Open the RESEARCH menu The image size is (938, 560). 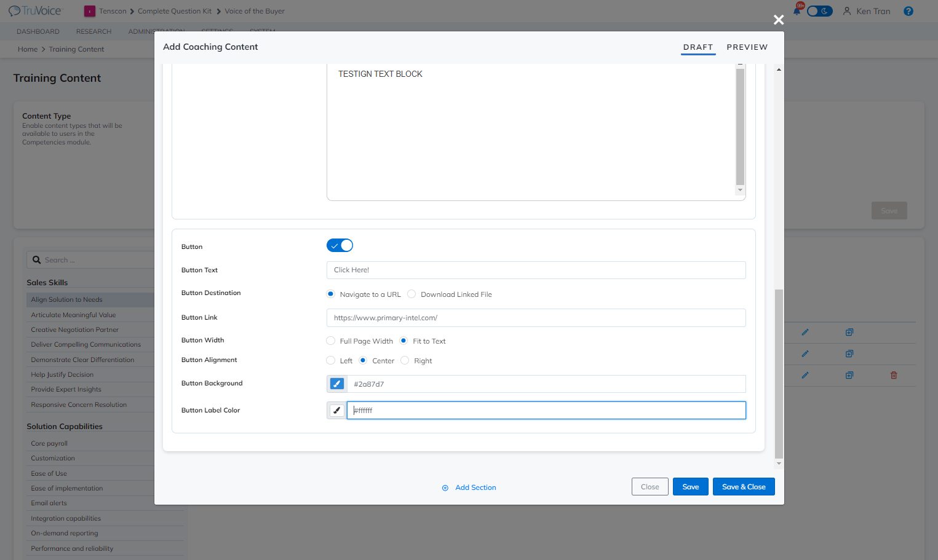pyautogui.click(x=94, y=31)
